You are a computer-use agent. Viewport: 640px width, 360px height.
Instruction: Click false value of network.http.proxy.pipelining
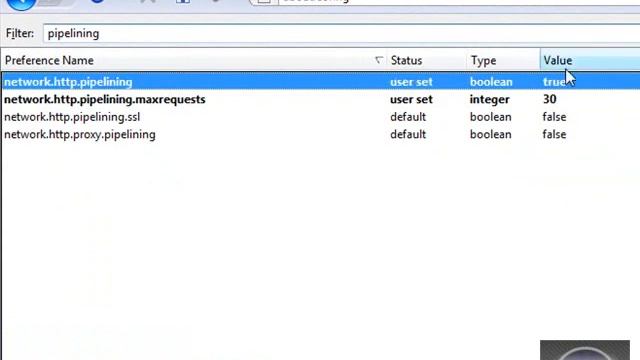[x=554, y=135]
